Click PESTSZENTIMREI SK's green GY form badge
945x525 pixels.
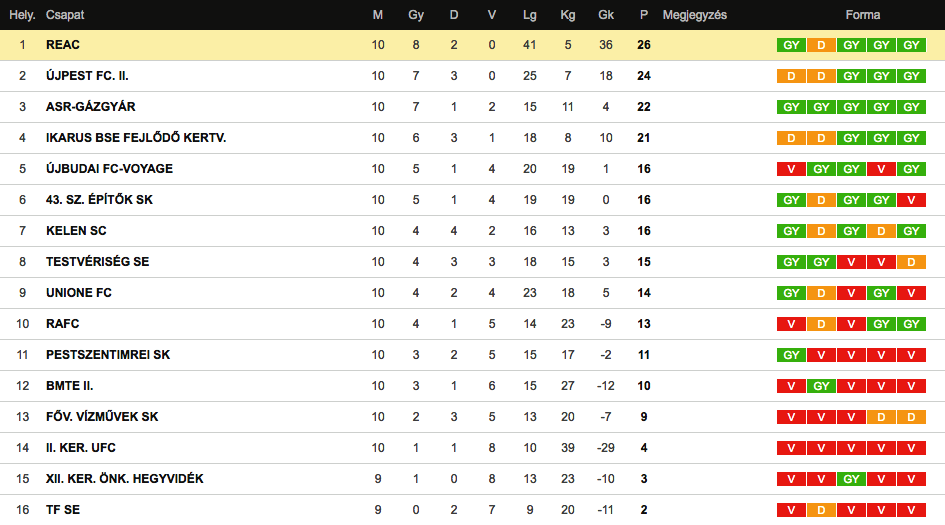791,355
